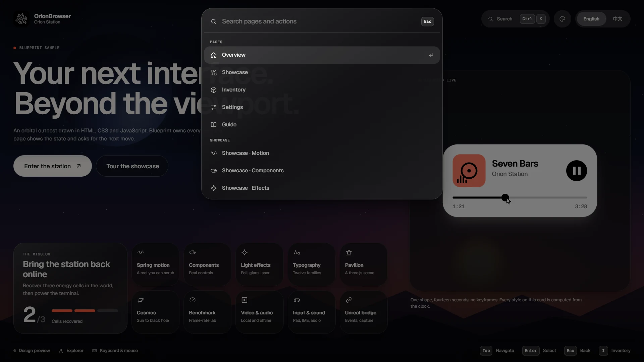The height and width of the screenshot is (362, 644).
Task: Open the Cosmos card
Action: pyautogui.click(x=155, y=312)
